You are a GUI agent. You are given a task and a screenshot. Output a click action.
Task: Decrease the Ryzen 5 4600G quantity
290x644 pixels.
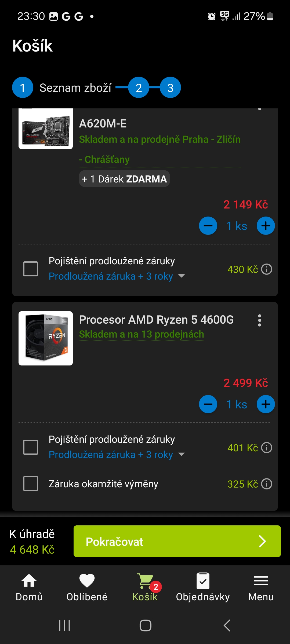coord(208,404)
